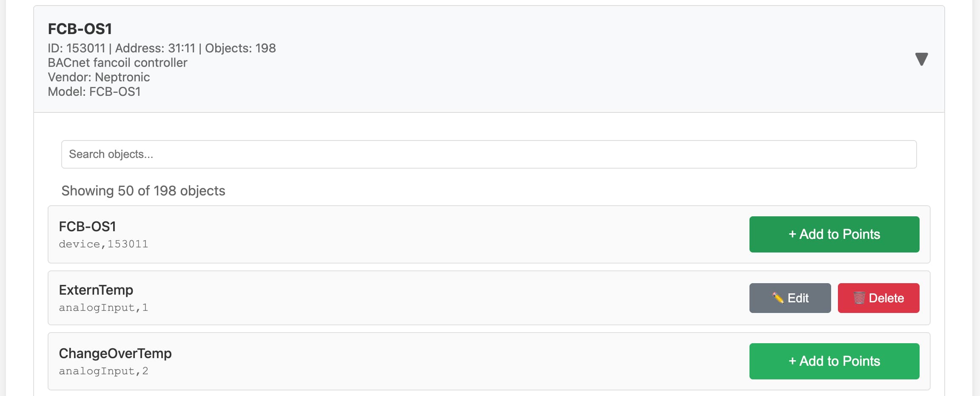Click the analogInput,2 identifier text

[103, 371]
